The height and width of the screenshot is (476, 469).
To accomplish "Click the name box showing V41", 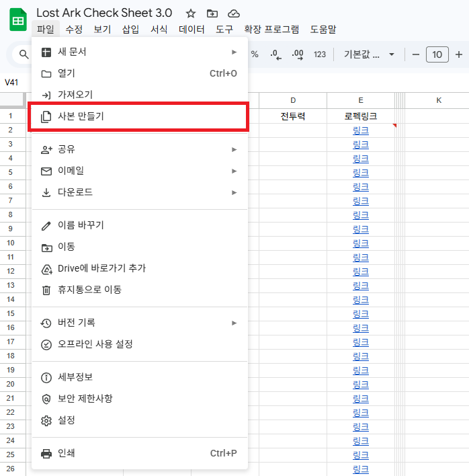I will tap(11, 83).
